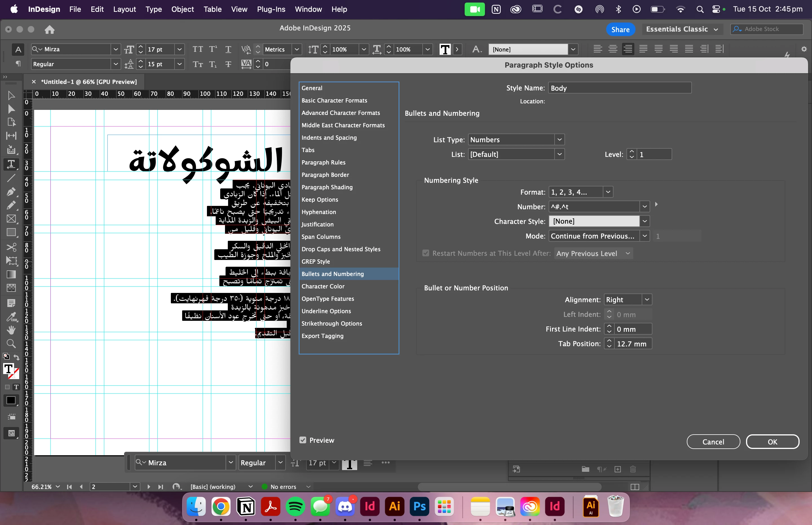The image size is (812, 525).
Task: Open the Notion app from the dock
Action: pos(246,507)
